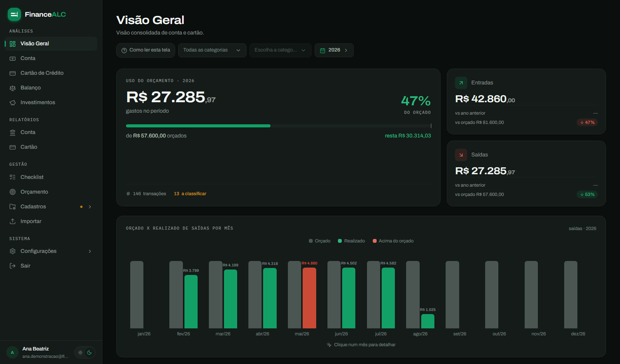This screenshot has height=364, width=620.
Task: Click the resta R$ 30.314,03 text
Action: pyautogui.click(x=408, y=136)
